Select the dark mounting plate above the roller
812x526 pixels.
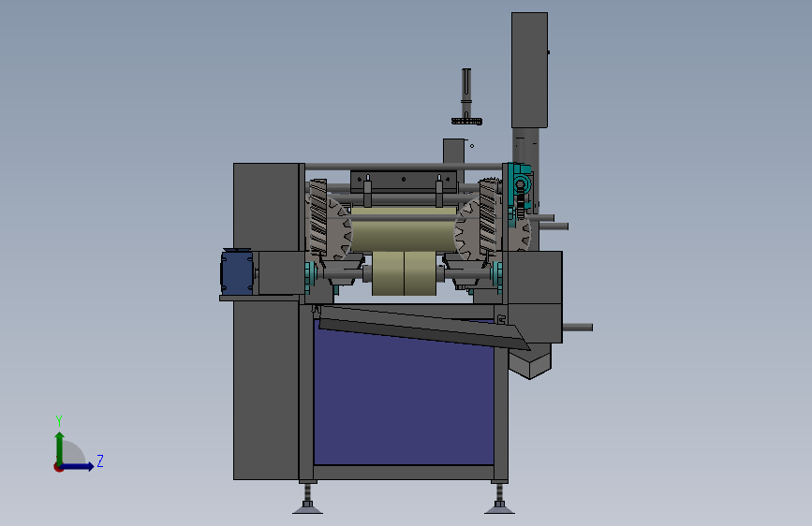404,182
